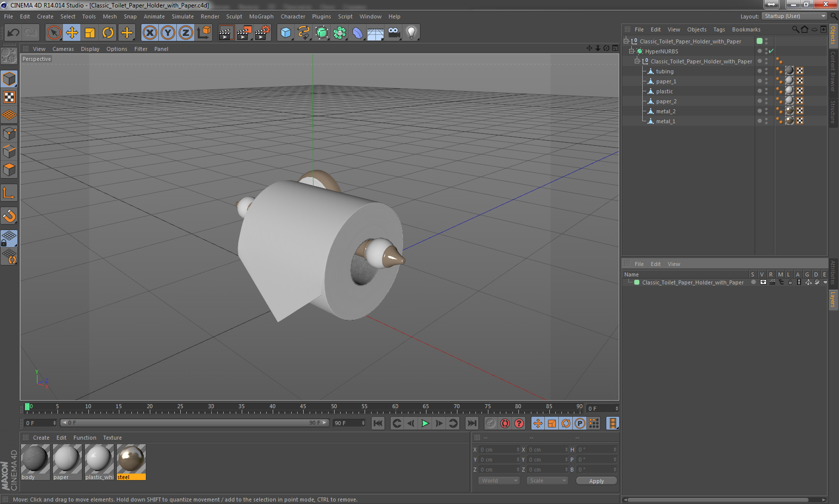Toggle Y-axis lock

click(168, 33)
